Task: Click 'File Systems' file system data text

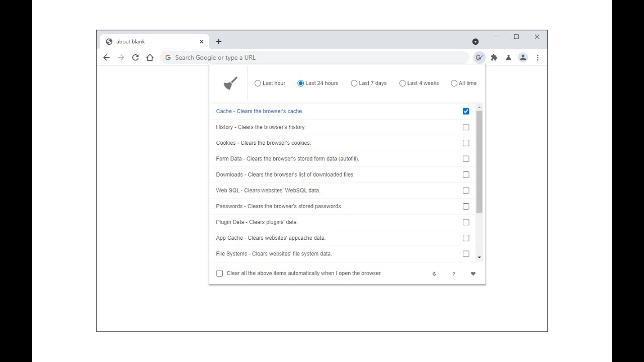Action: [x=274, y=254]
